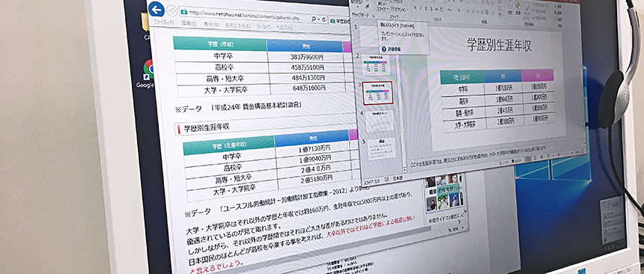
Task: Open the セクション dropdown in the ribbon
Action: click(399, 10)
